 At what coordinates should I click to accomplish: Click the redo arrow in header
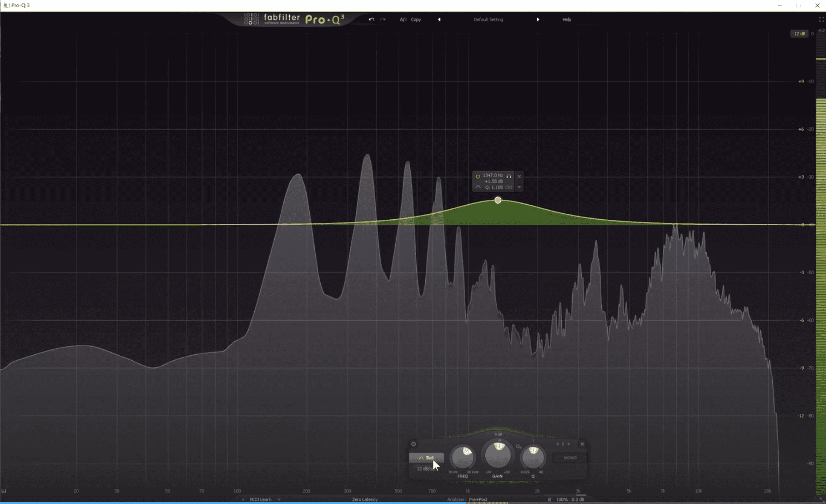[383, 20]
